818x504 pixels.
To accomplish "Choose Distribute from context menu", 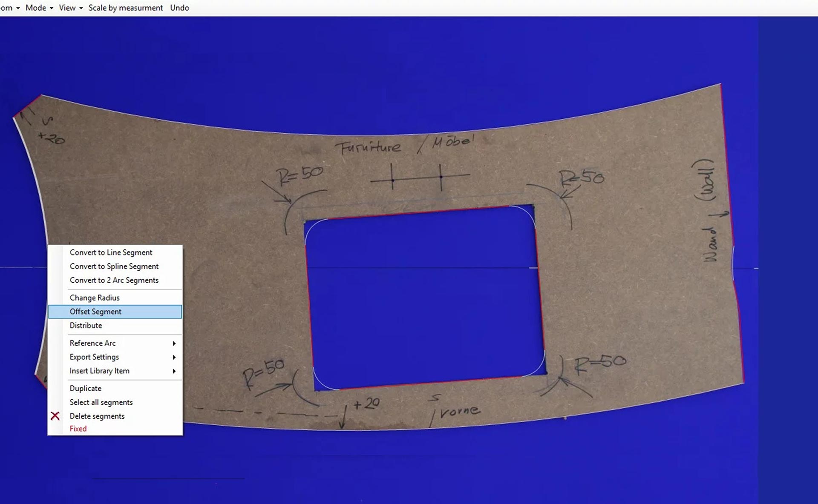I will coord(86,326).
